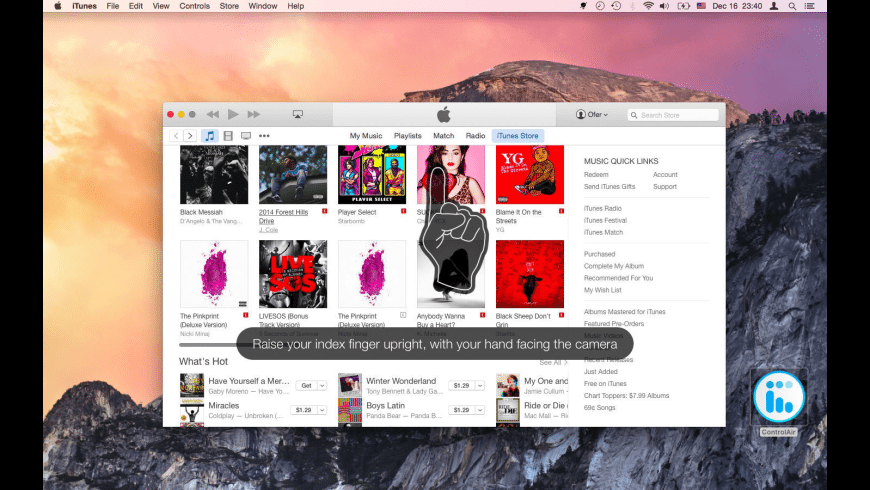Open the Black Messiah album cover
The width and height of the screenshot is (870, 490).
214,175
